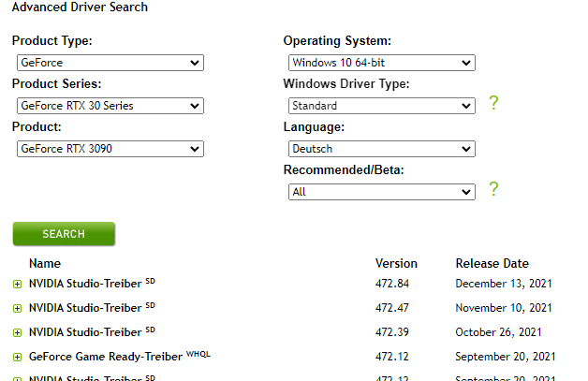Click version number 472.47

point(392,308)
